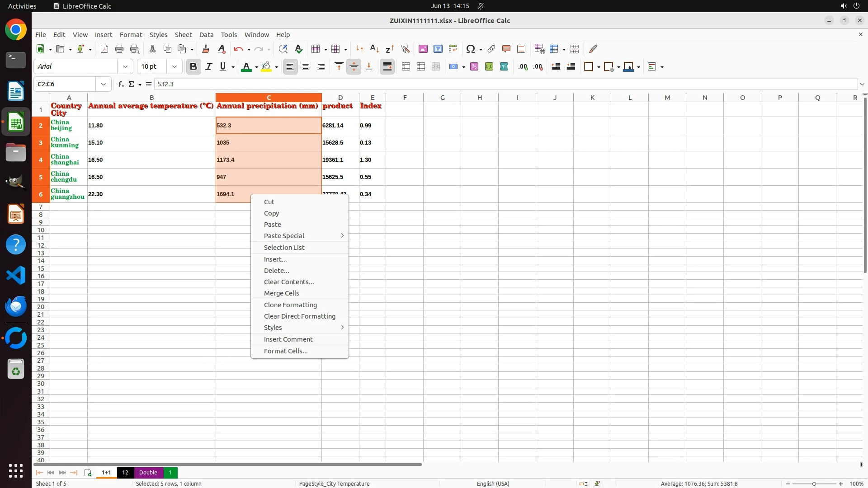Screen dimensions: 868x488
Task: Click the Insert Special Character omega icon
Action: (470, 49)
